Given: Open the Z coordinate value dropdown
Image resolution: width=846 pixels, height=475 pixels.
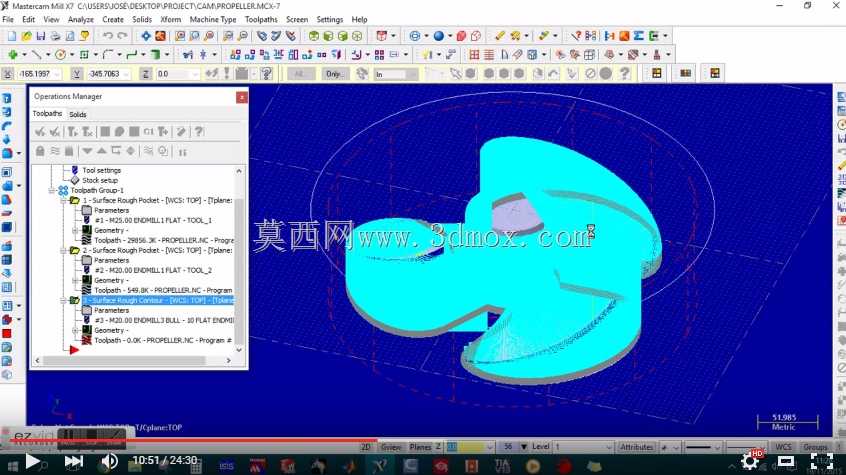Looking at the screenshot, I should [195, 74].
